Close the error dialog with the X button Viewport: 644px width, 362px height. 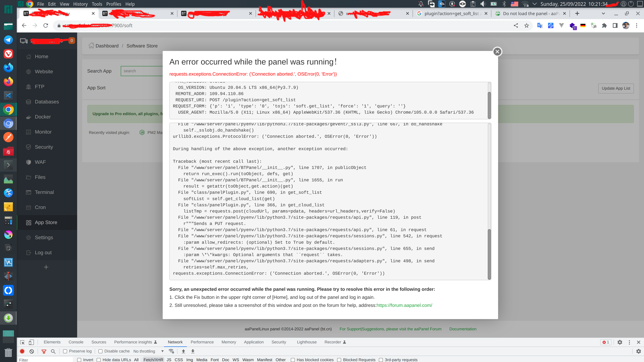pos(497,52)
